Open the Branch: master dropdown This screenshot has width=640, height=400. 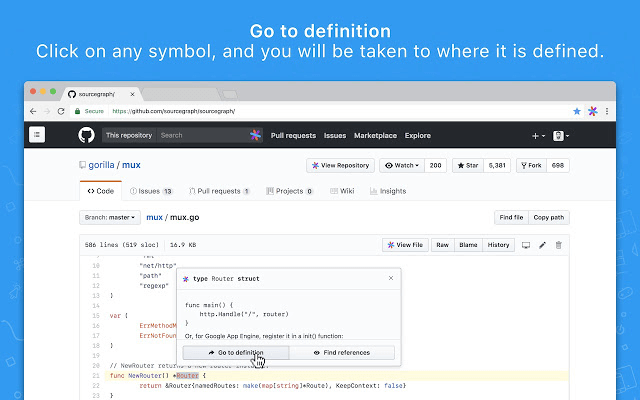(107, 217)
